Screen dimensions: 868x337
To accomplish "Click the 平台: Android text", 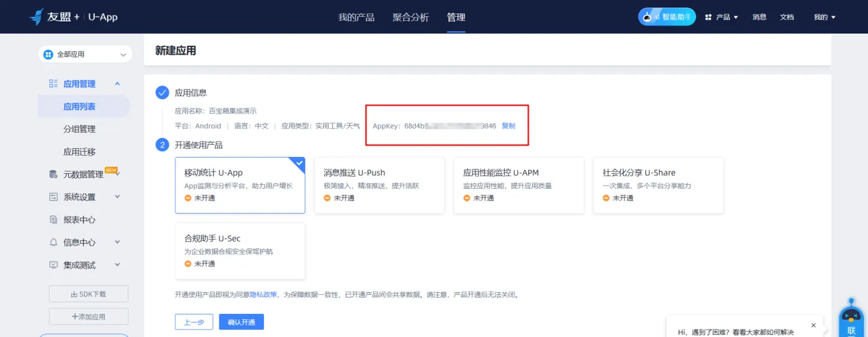I will pyautogui.click(x=198, y=126).
